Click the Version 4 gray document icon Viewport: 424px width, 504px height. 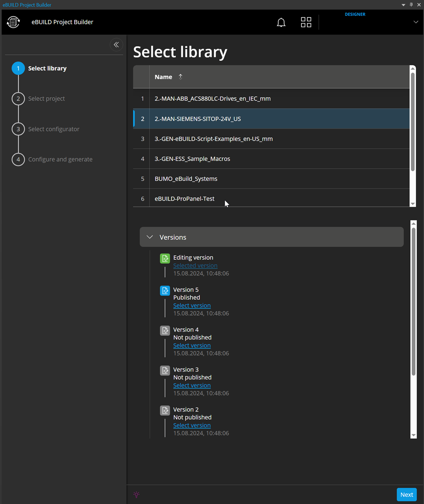(x=165, y=331)
